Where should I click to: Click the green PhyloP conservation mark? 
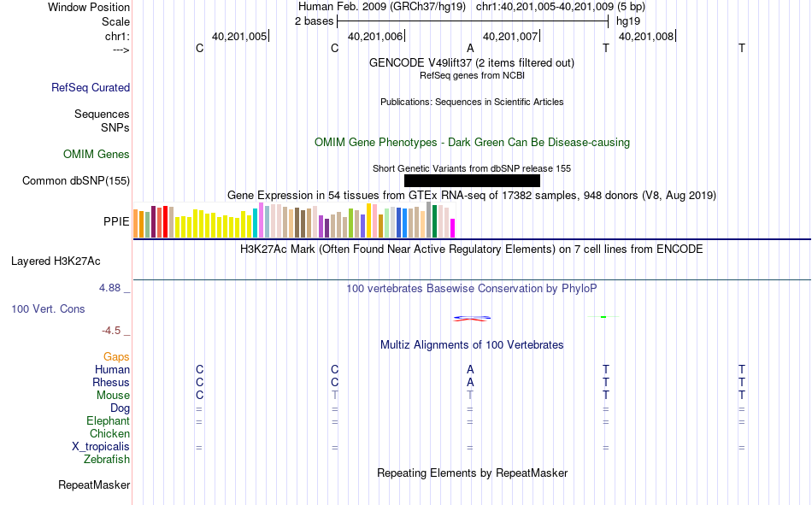pos(603,316)
